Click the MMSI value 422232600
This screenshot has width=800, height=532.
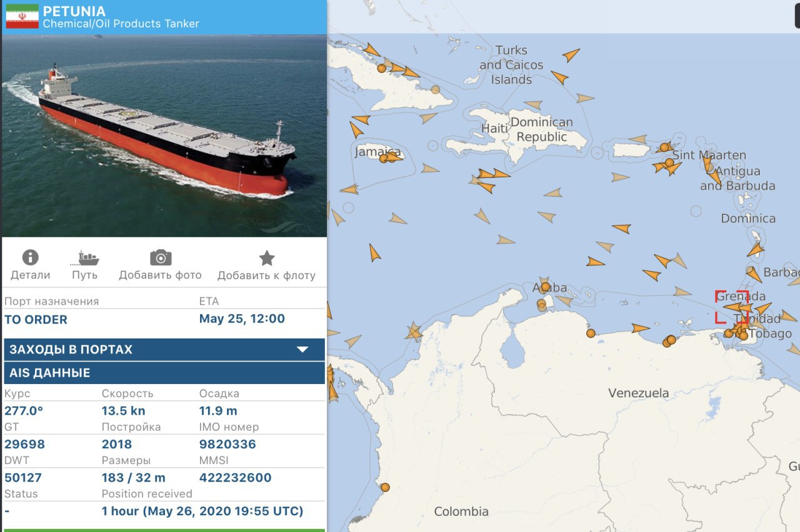point(236,478)
